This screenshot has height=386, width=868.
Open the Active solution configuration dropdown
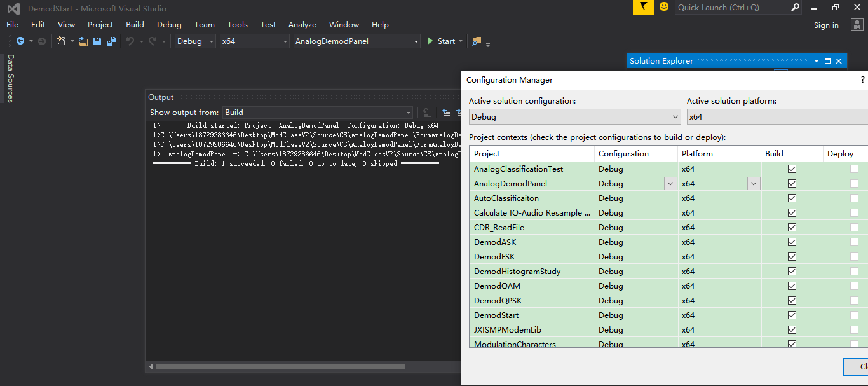pyautogui.click(x=575, y=117)
